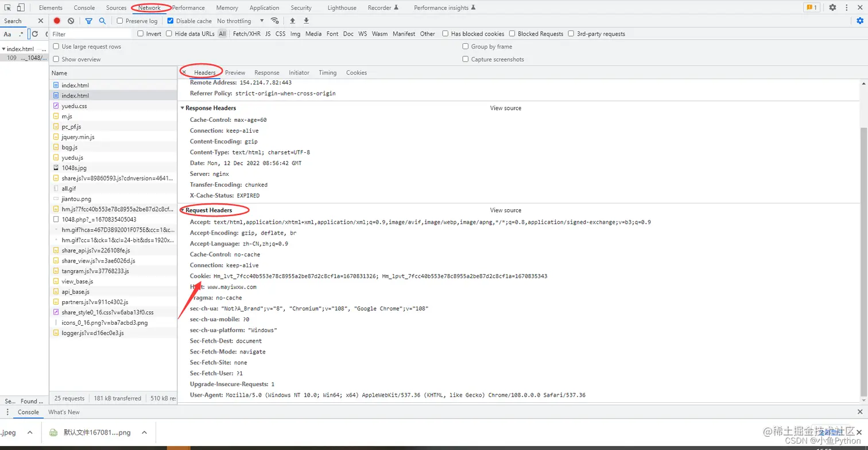Viewport: 868px width, 450px height.
Task: Filter requests by Fetch/XHR
Action: point(247,34)
